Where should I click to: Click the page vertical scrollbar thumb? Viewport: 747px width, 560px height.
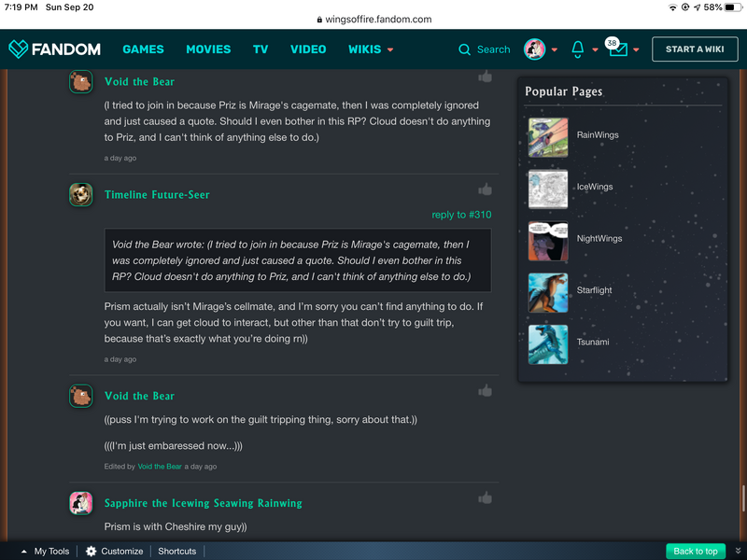(743, 498)
